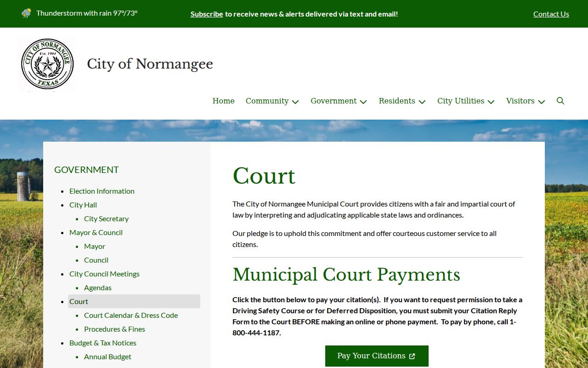Open the City Hall sidebar link

[x=83, y=205]
